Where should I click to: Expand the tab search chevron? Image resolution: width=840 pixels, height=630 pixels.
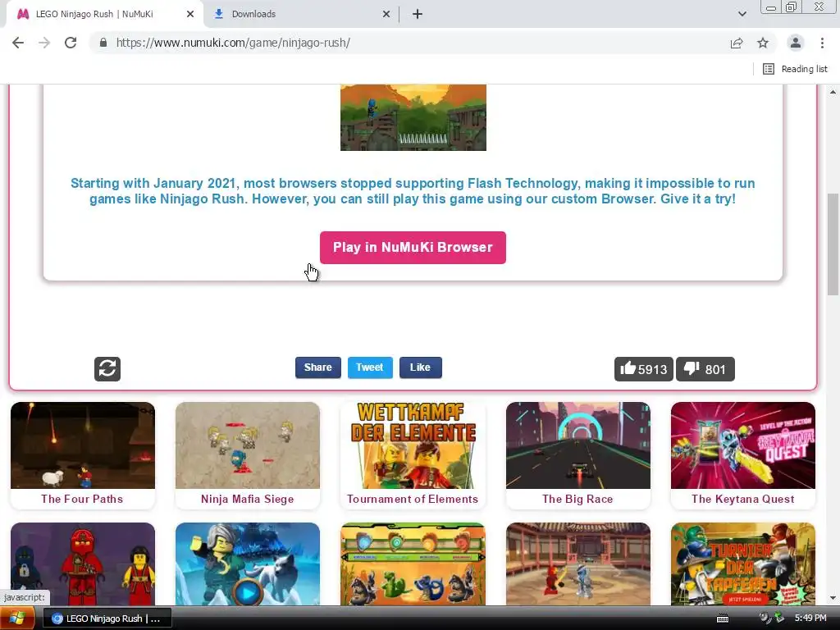tap(742, 14)
